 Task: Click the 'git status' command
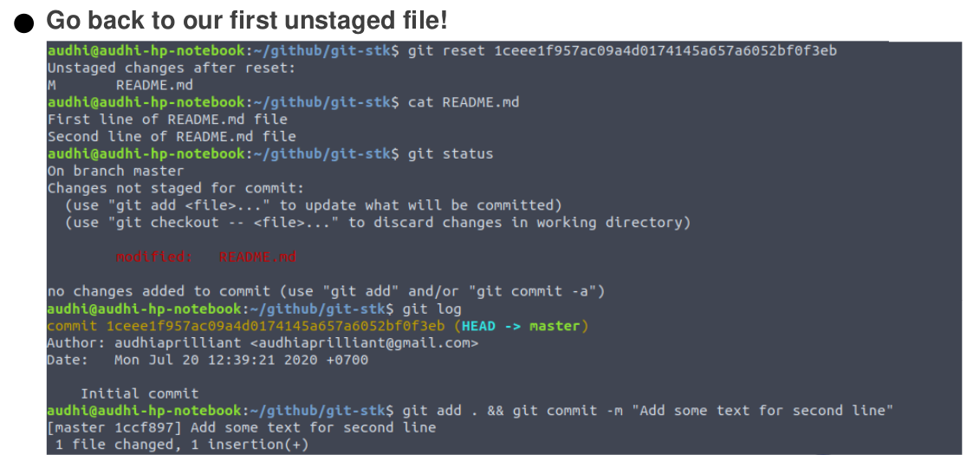[x=451, y=154]
